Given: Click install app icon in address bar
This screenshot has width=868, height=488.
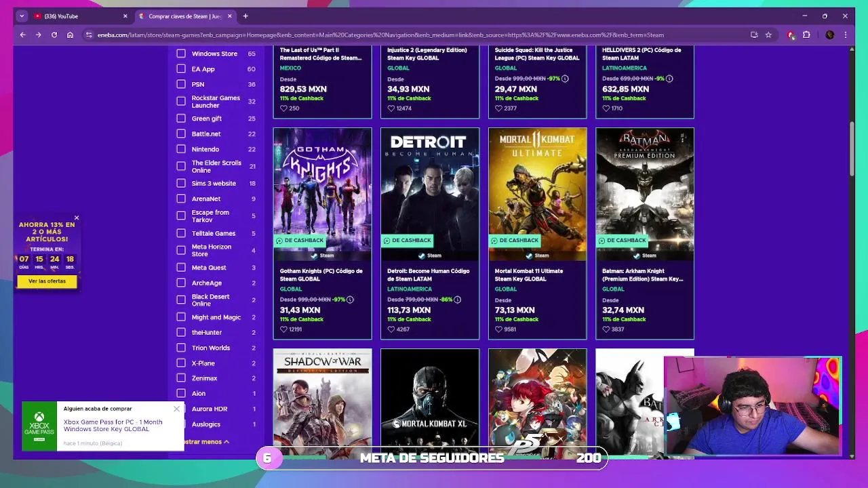Looking at the screenshot, I should 754,35.
